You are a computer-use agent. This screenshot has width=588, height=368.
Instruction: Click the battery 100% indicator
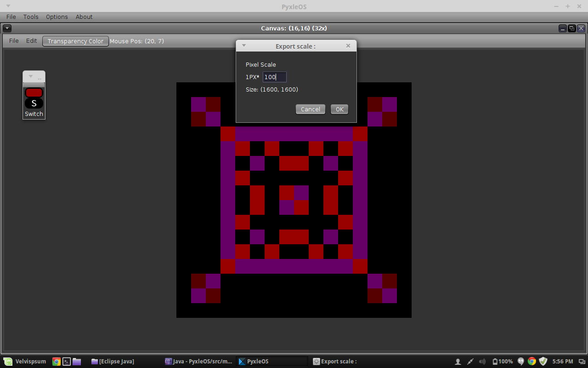(x=503, y=362)
